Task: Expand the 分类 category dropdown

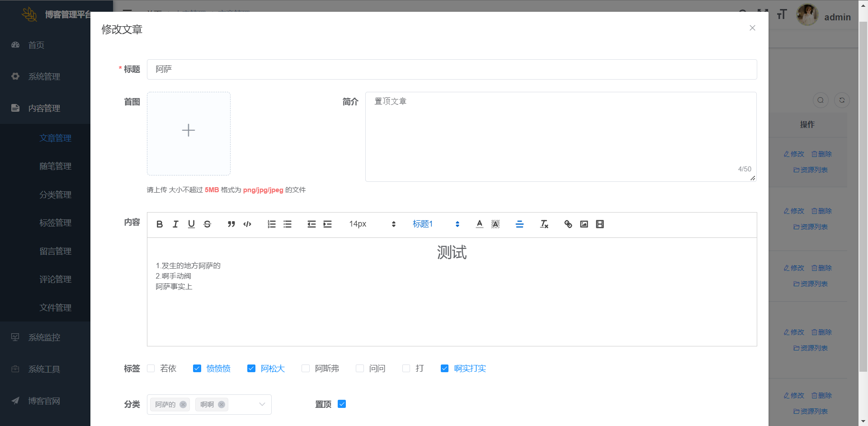Action: point(262,404)
